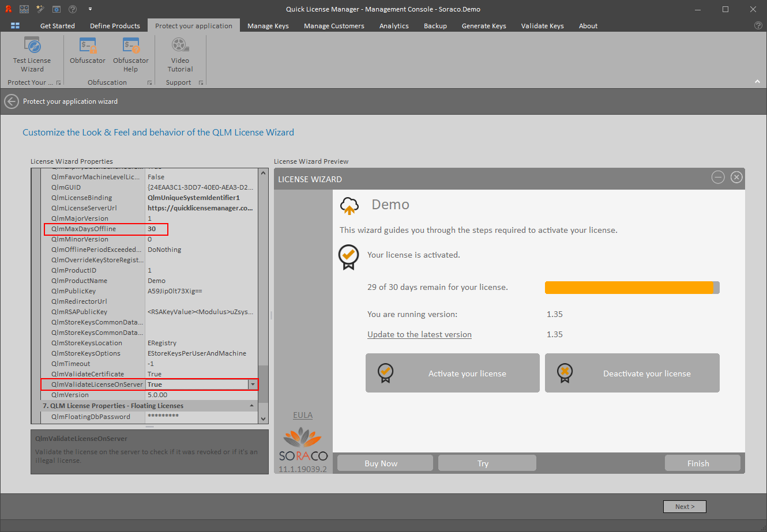Select the QlmGUID property row
Image resolution: width=767 pixels, height=532 pixels.
point(150,187)
